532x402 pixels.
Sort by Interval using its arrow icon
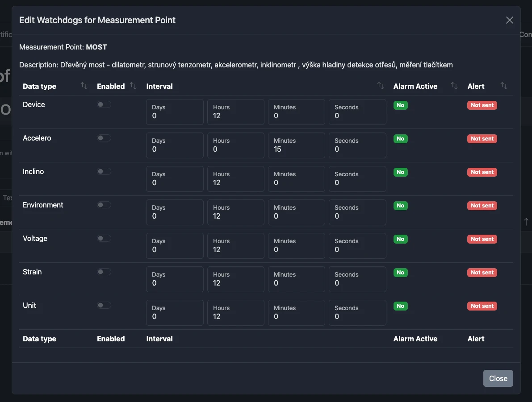380,86
